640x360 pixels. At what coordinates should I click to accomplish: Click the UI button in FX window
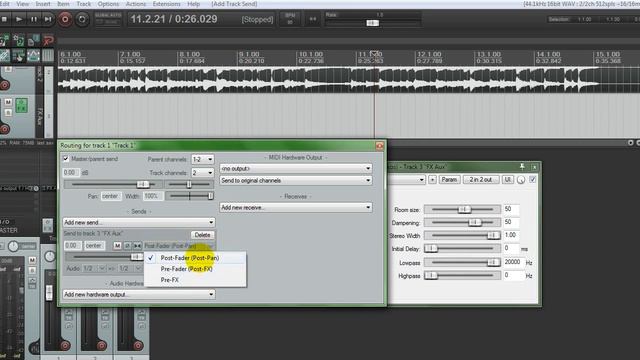pyautogui.click(x=508, y=180)
